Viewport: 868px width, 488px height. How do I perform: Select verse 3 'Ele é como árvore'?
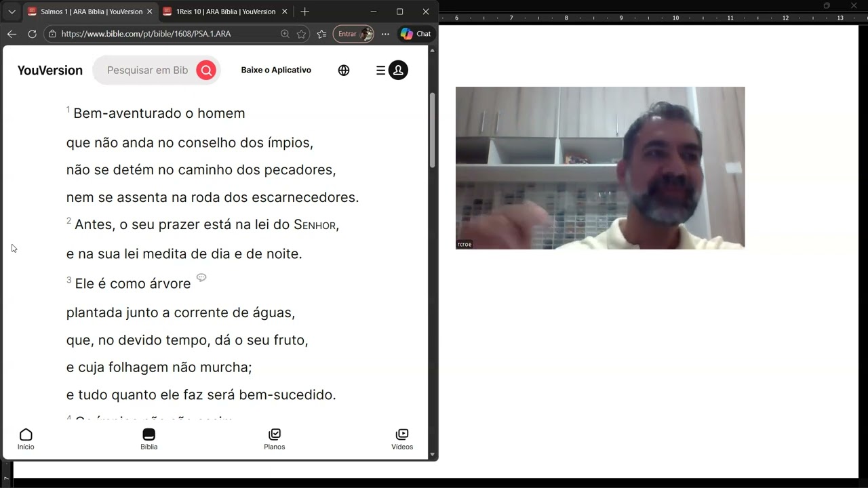point(133,284)
